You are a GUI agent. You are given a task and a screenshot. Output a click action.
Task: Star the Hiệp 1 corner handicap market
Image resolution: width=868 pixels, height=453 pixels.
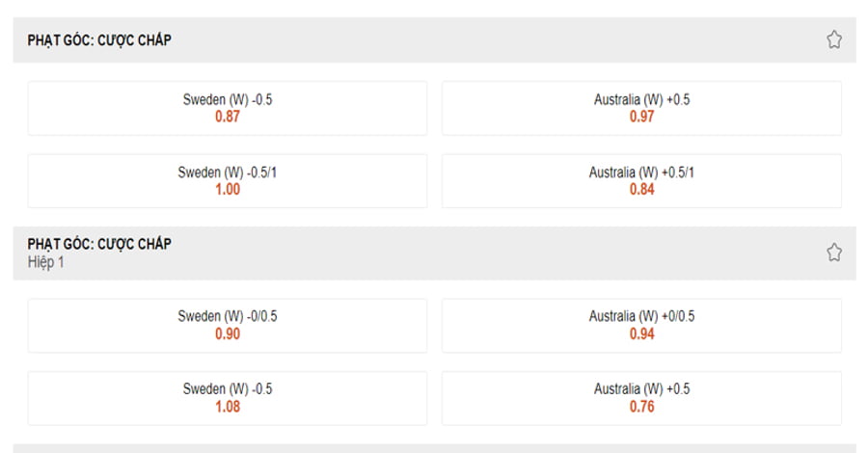tap(833, 253)
